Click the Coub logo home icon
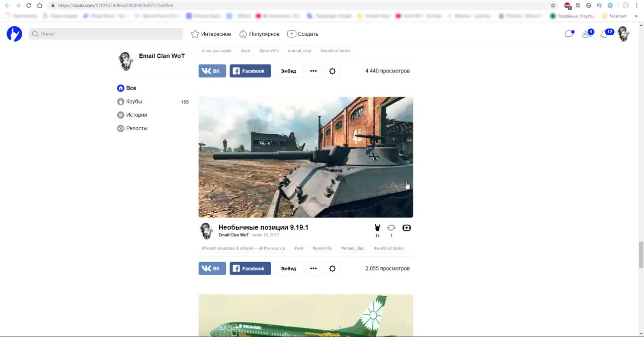Image resolution: width=644 pixels, height=337 pixels. pos(14,34)
